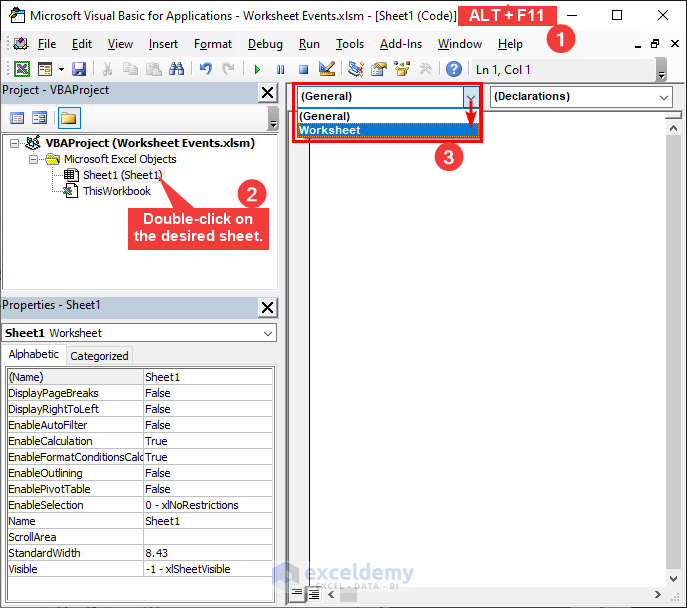
Task: Click the View Code icon in Project pane
Action: pyautogui.click(x=17, y=118)
